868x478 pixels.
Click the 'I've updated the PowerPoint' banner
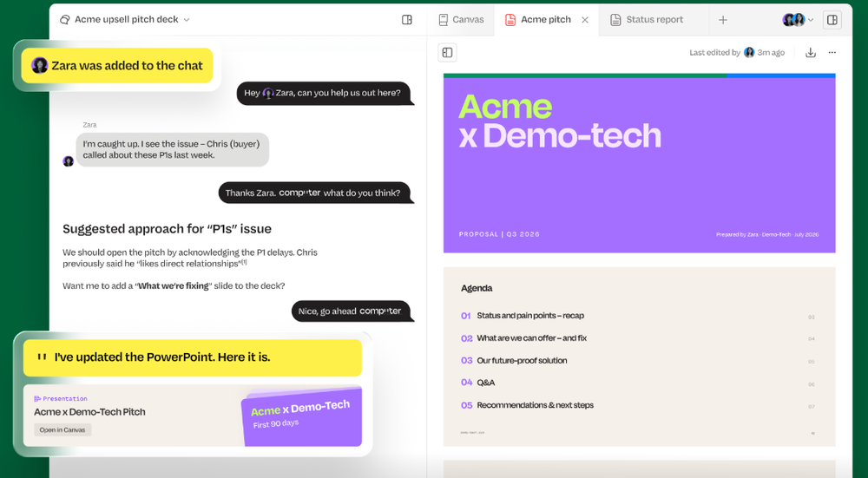point(192,357)
